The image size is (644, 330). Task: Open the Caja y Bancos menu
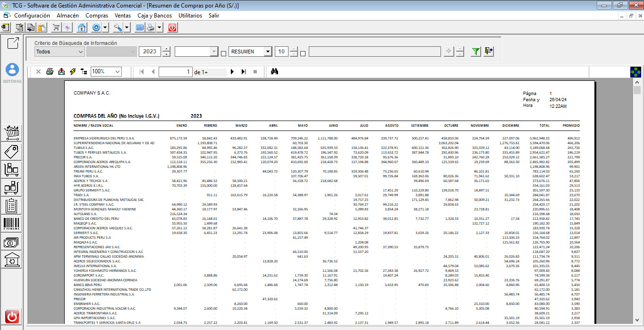coord(154,16)
